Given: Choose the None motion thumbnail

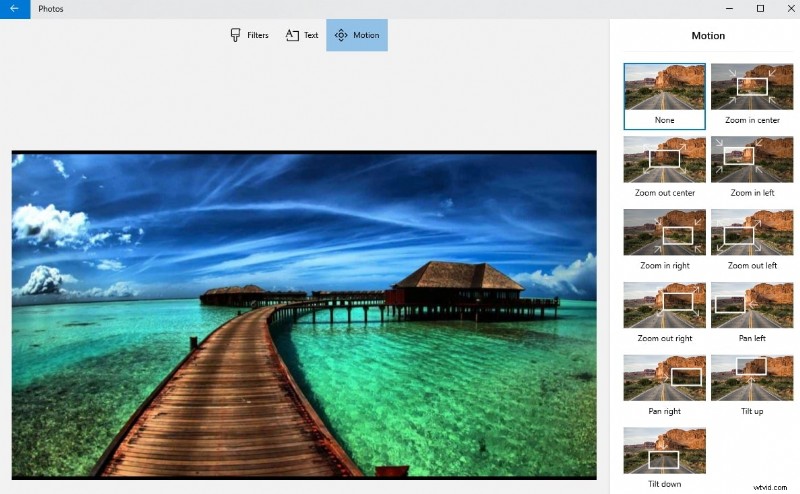Looking at the screenshot, I should tap(664, 96).
